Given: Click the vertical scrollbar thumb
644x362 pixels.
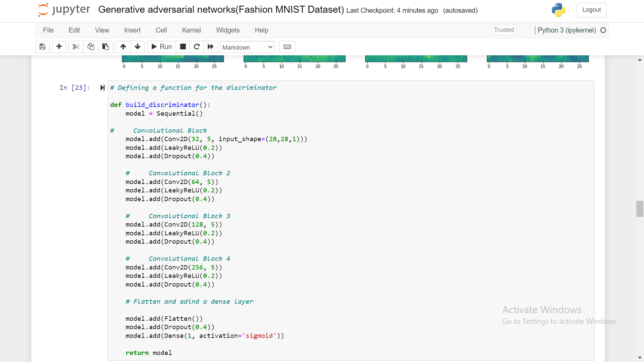Looking at the screenshot, I should coord(639,208).
